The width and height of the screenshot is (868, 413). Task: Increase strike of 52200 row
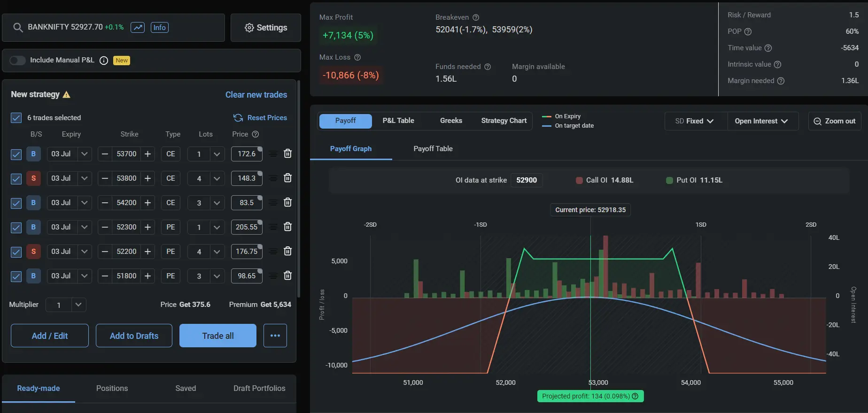pos(147,252)
